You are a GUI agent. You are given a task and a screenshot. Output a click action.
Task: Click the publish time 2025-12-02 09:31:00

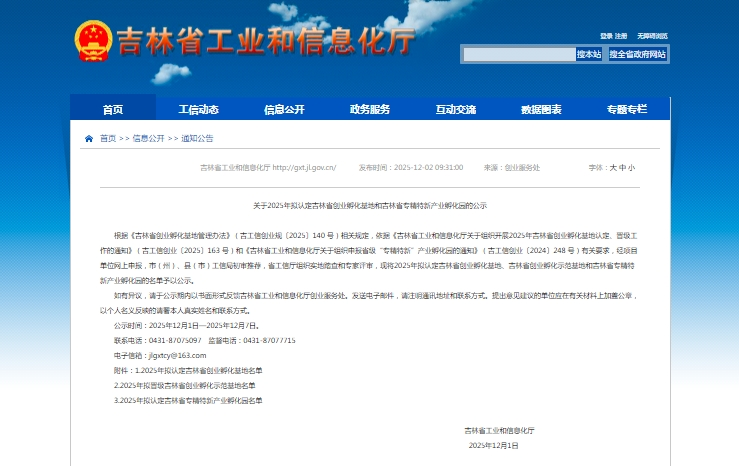428,168
